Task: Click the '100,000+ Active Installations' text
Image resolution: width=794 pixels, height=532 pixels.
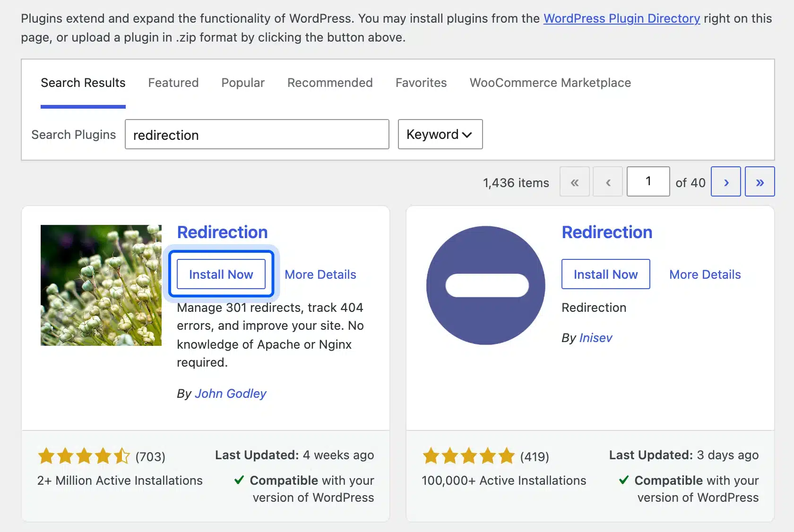Action: coord(504,481)
